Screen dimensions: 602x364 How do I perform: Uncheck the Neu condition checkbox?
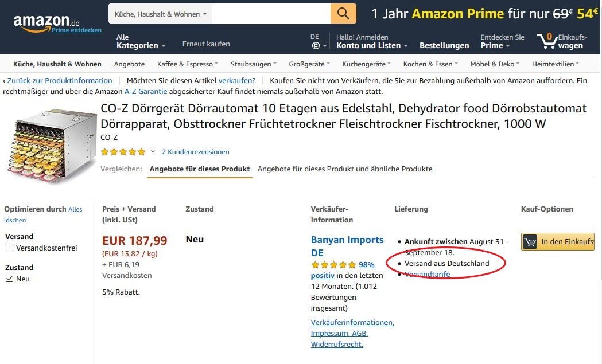(x=10, y=279)
